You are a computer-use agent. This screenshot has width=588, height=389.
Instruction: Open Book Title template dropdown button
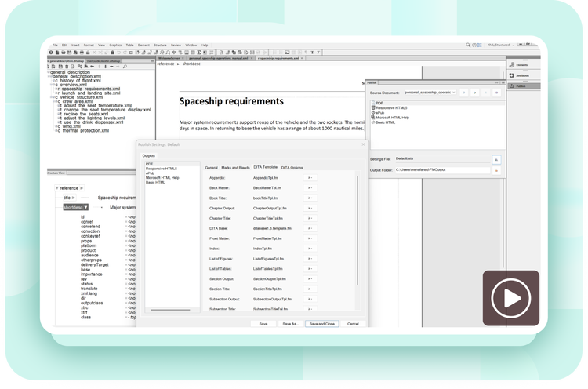[310, 198]
